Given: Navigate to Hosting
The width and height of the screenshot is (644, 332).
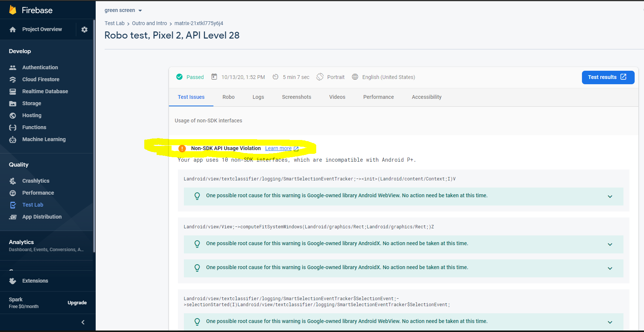Looking at the screenshot, I should [x=32, y=115].
